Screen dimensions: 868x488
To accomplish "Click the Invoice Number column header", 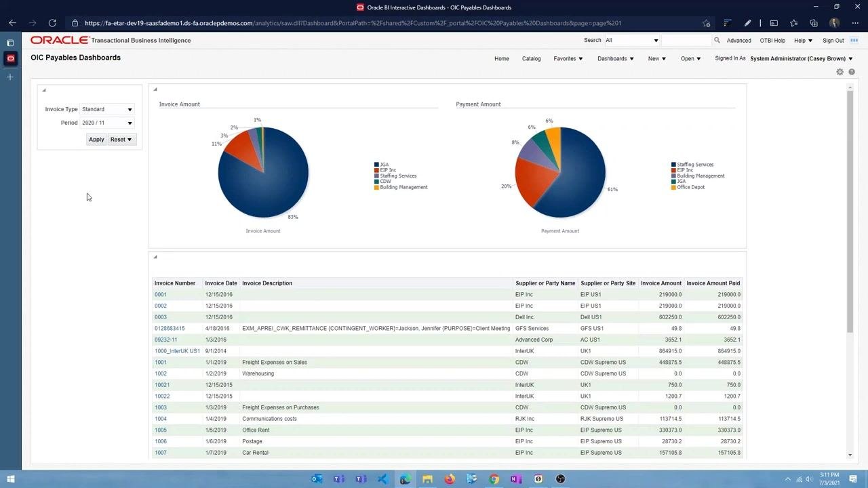I will [175, 283].
